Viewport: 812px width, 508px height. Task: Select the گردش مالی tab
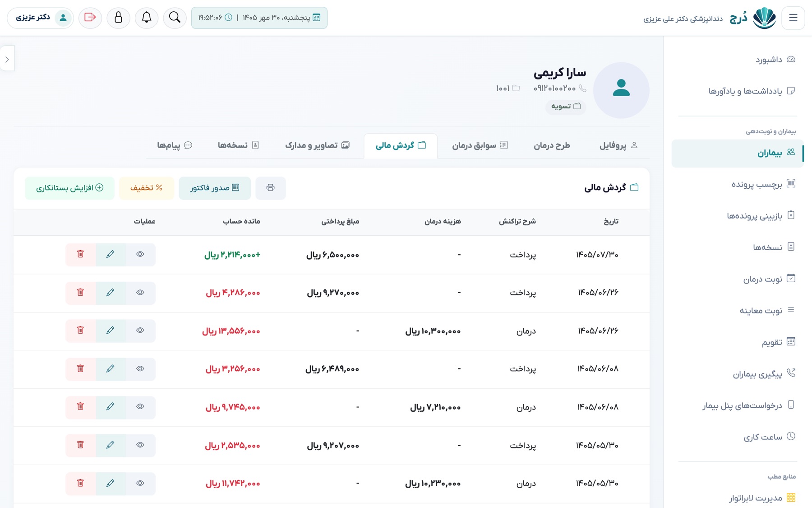(x=401, y=145)
